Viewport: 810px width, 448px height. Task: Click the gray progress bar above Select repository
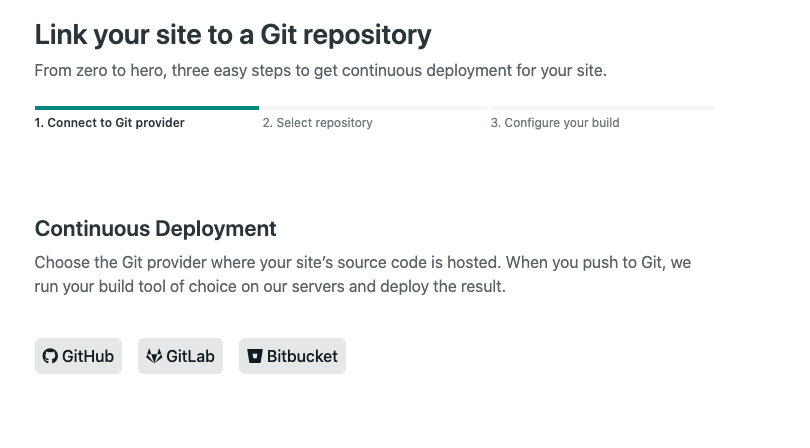point(375,108)
